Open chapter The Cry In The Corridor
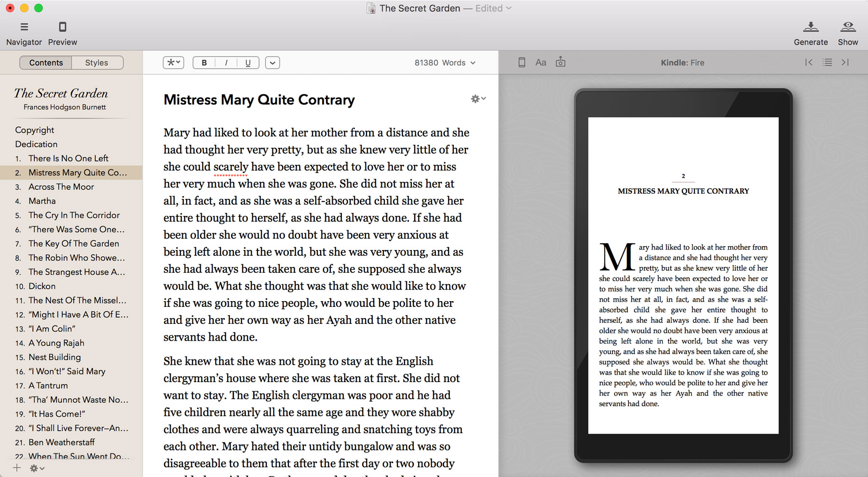The height and width of the screenshot is (477, 868). click(74, 215)
